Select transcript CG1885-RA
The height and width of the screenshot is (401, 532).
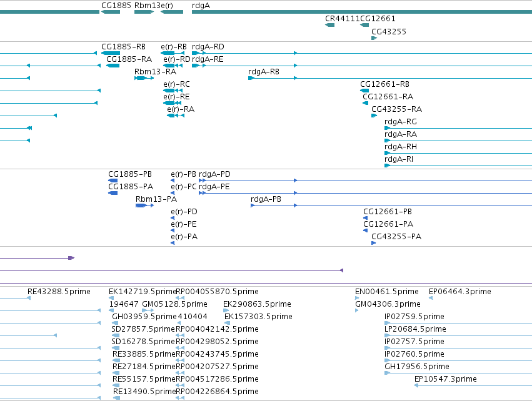coord(129,59)
